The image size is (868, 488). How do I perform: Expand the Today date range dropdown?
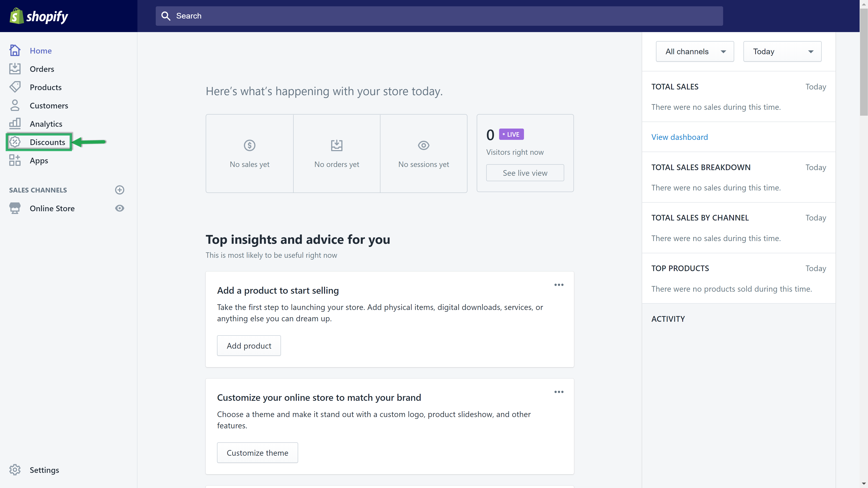(782, 52)
